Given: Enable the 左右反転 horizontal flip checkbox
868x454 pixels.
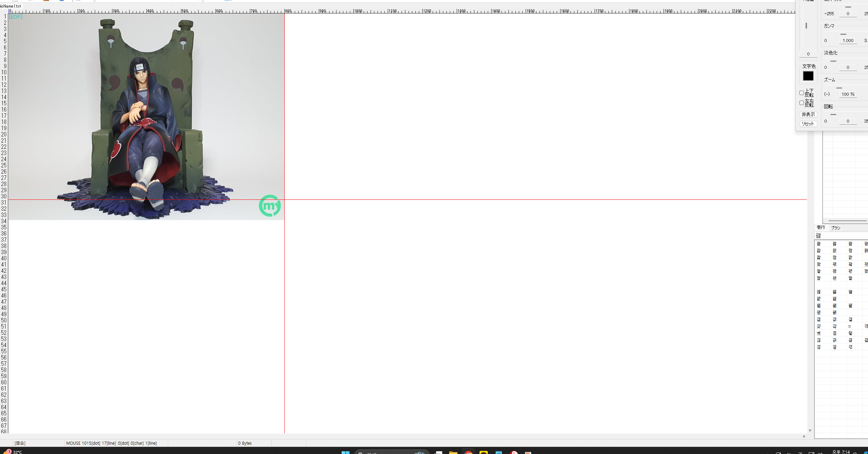Looking at the screenshot, I should (801, 103).
